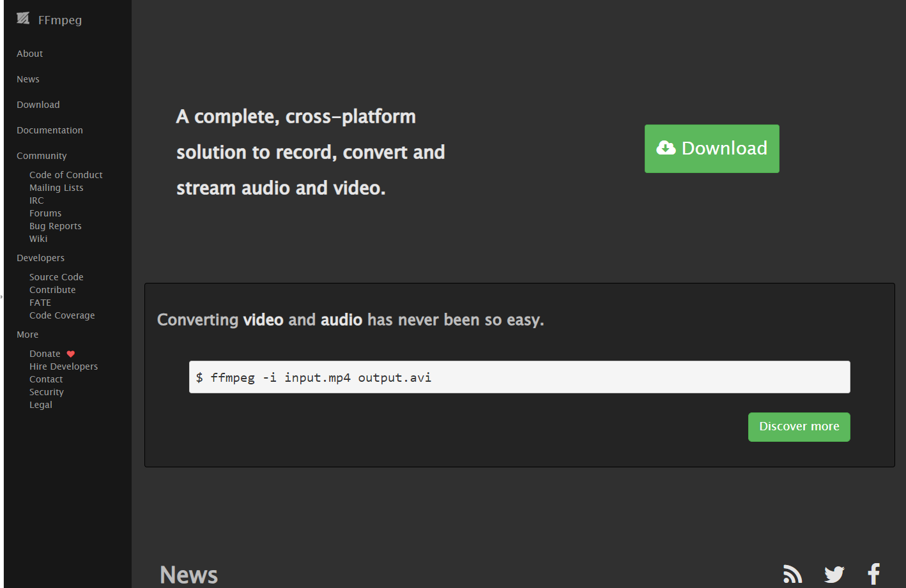906x588 pixels.
Task: Open the About page in sidebar
Action: tap(30, 54)
